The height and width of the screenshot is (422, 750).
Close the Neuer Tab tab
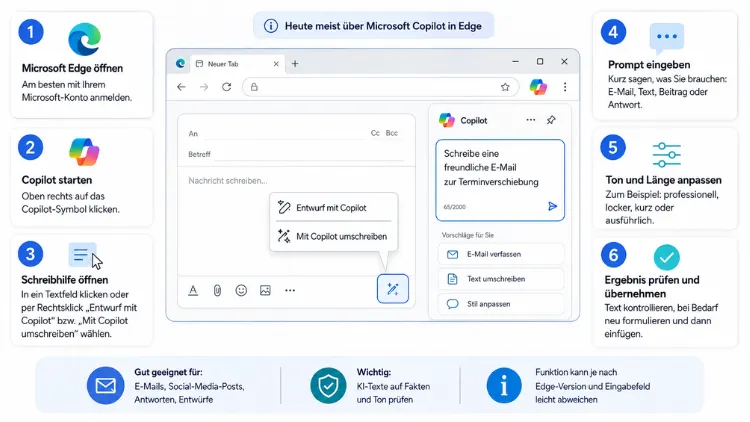click(x=276, y=64)
